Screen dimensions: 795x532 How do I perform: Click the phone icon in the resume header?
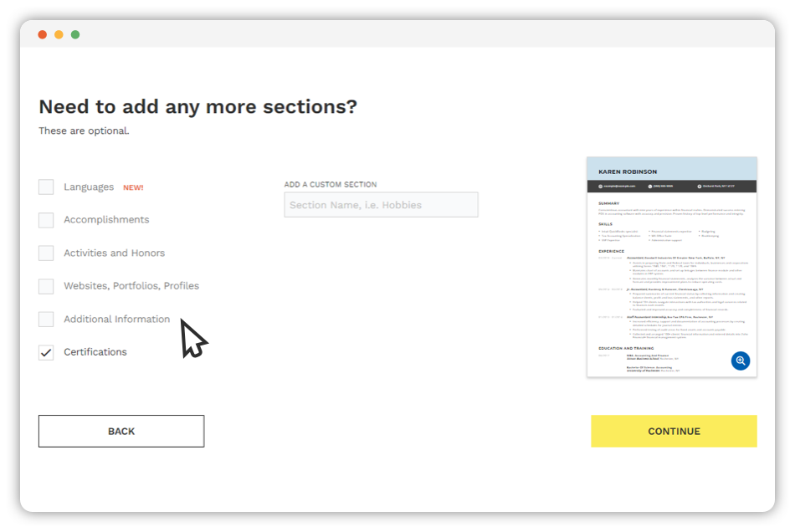650,187
